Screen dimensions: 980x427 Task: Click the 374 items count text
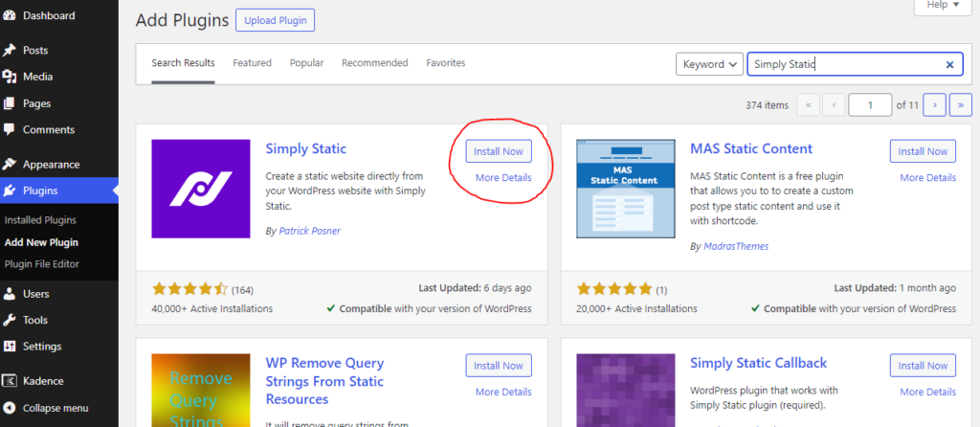click(x=767, y=105)
